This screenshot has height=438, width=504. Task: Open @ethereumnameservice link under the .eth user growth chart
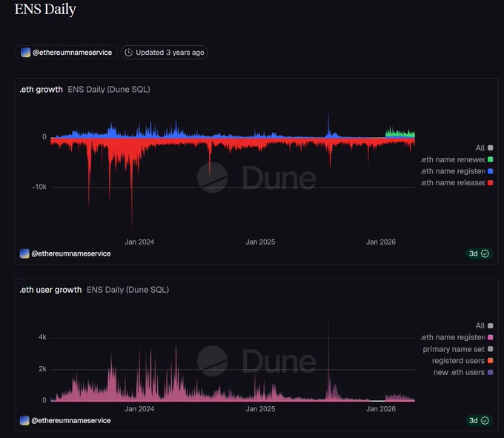[x=71, y=420]
